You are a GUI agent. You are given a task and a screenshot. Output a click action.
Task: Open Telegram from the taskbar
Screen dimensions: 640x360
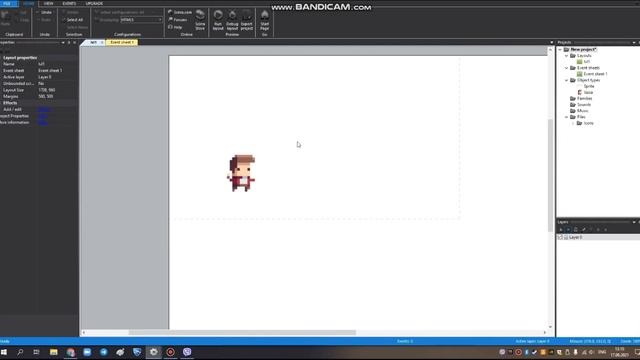click(104, 352)
